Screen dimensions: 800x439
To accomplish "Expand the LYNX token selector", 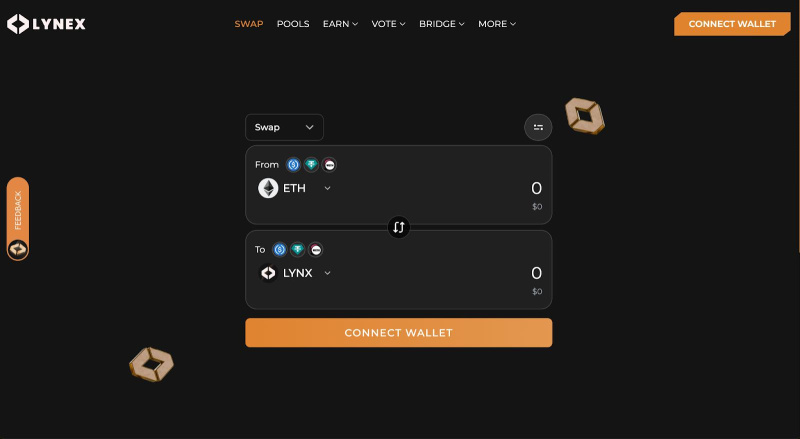I will 294,273.
